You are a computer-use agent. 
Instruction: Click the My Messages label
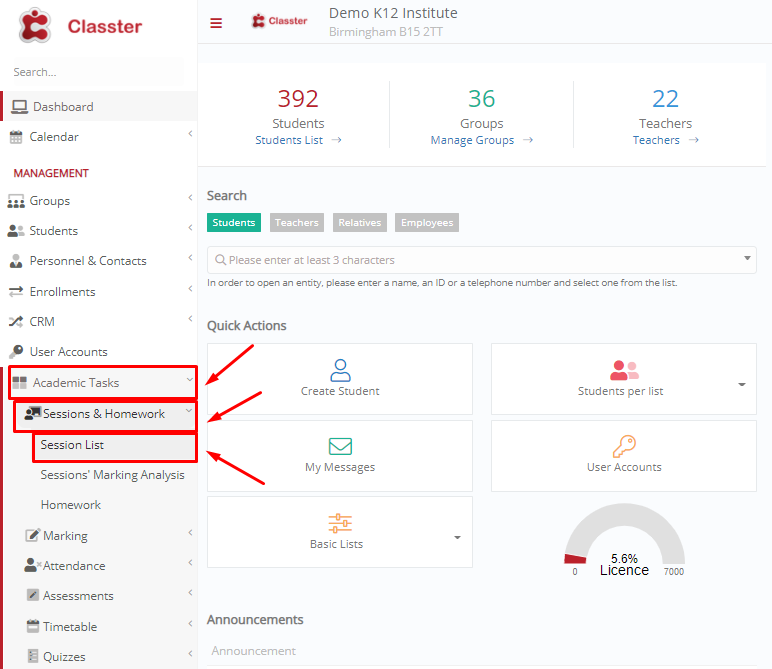pyautogui.click(x=340, y=467)
